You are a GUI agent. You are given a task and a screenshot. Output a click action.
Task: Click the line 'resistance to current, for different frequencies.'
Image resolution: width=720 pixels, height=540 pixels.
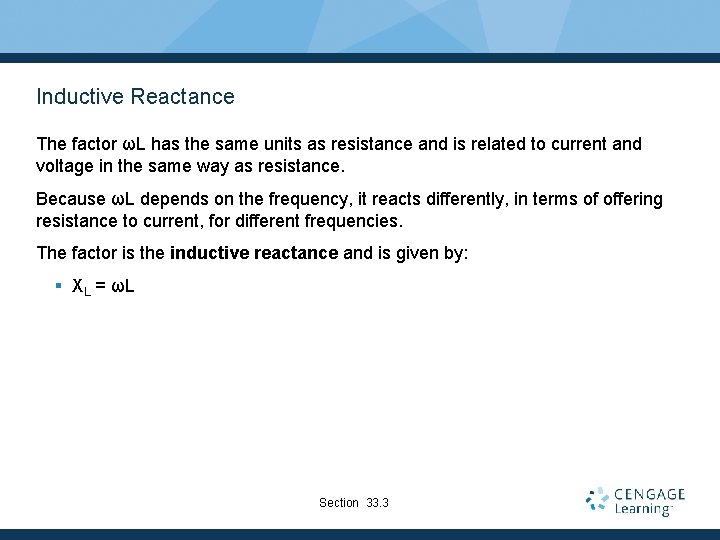coord(219,221)
